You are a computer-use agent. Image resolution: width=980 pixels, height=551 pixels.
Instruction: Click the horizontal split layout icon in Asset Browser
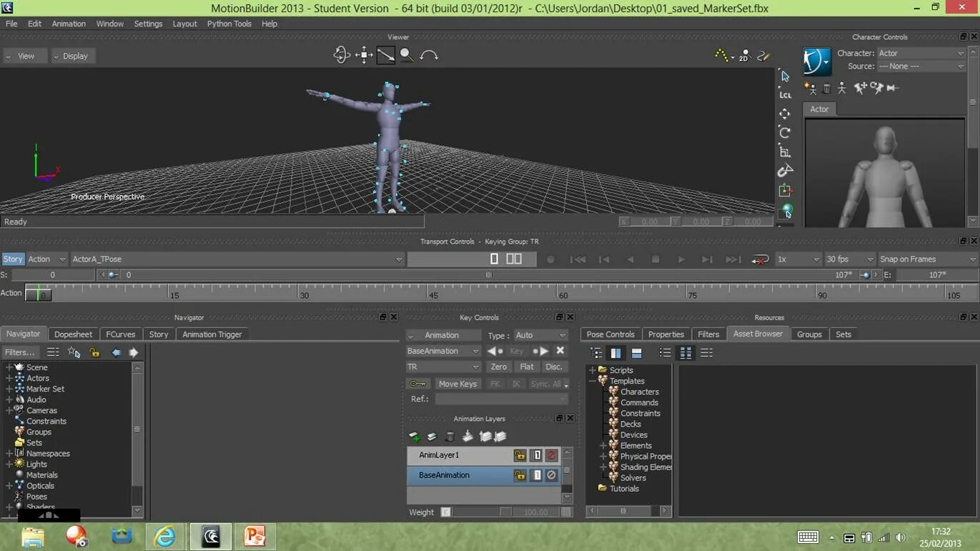(636, 353)
